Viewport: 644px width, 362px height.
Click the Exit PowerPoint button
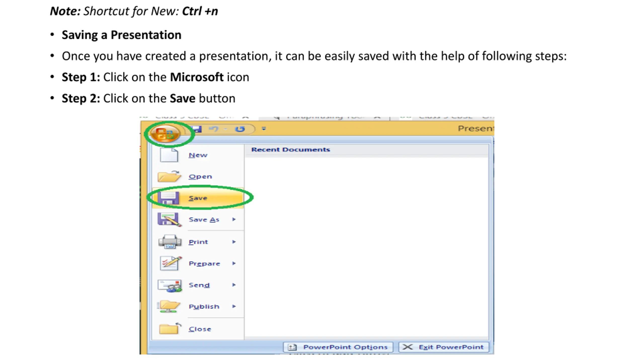click(444, 347)
